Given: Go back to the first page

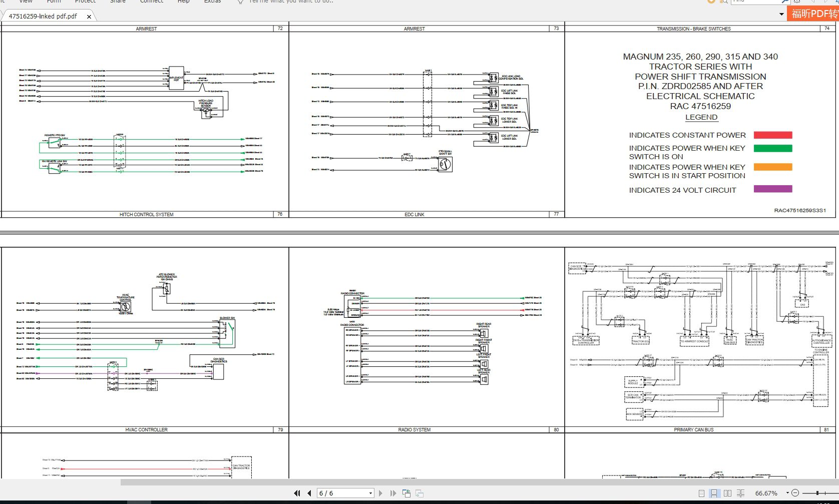Looking at the screenshot, I should point(297,493).
